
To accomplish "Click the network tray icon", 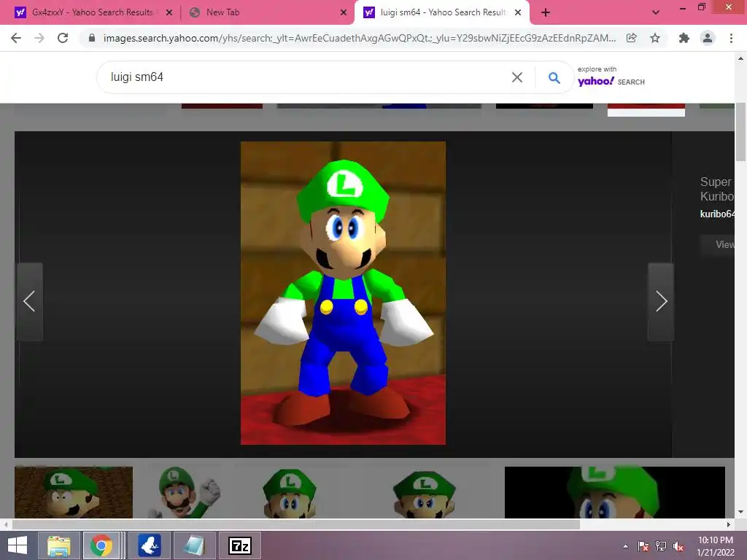I will [x=661, y=546].
